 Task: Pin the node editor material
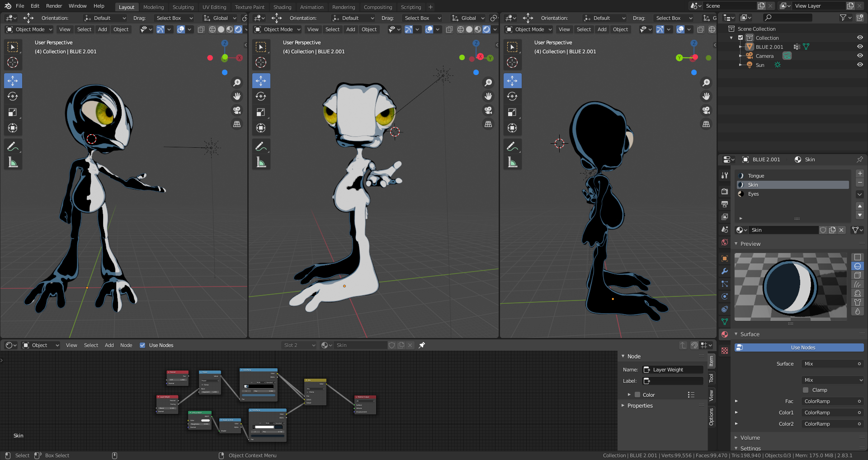coord(422,345)
